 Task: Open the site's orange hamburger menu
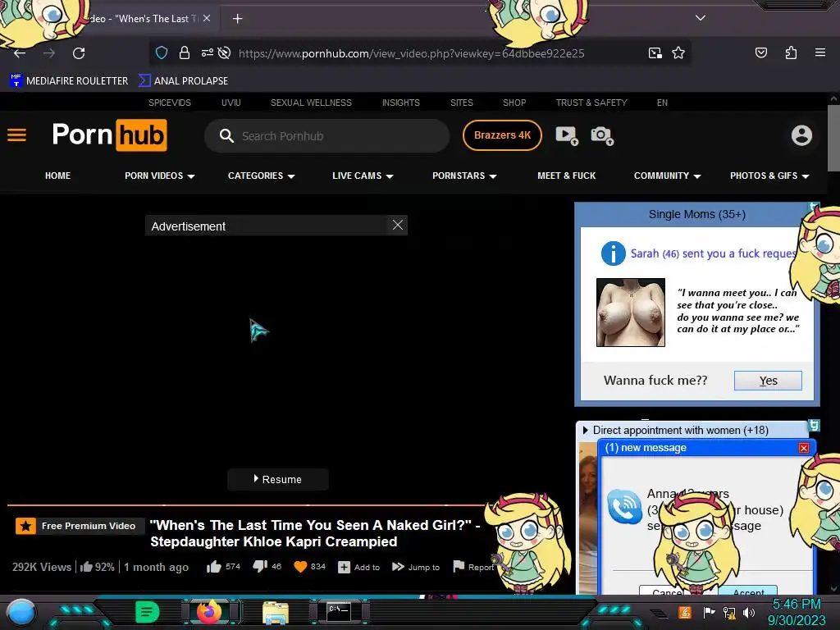(x=16, y=135)
